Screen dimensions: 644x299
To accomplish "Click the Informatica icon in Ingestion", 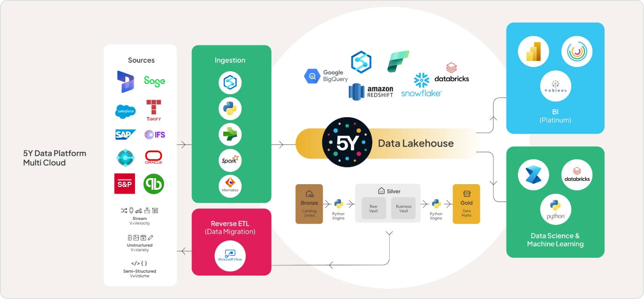I will pyautogui.click(x=230, y=187).
